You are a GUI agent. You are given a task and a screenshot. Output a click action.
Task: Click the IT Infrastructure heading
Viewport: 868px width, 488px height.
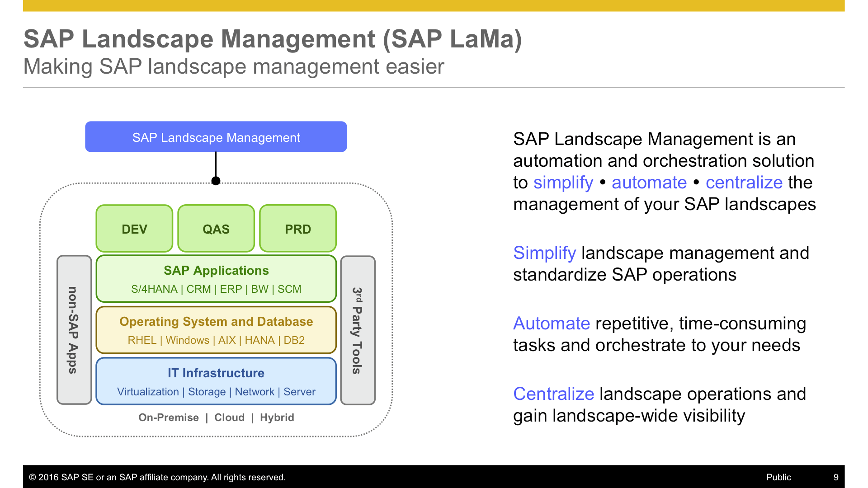(x=216, y=373)
